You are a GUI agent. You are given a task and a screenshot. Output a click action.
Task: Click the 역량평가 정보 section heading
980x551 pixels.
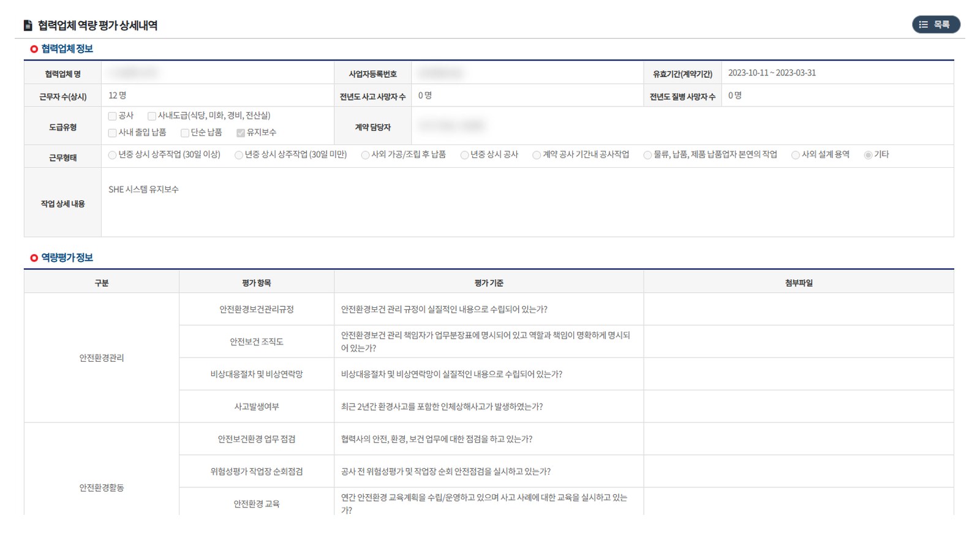(x=67, y=258)
